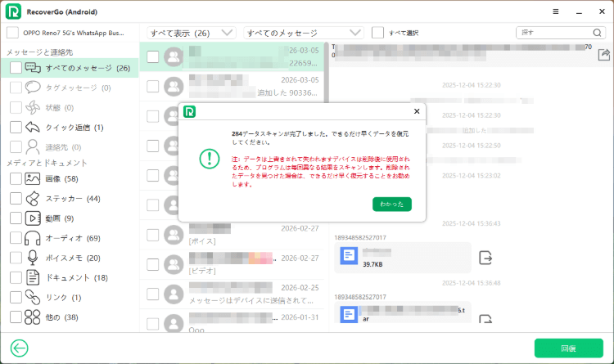
Task: Click the export icon beside the 39.7KB document
Action: 485,258
